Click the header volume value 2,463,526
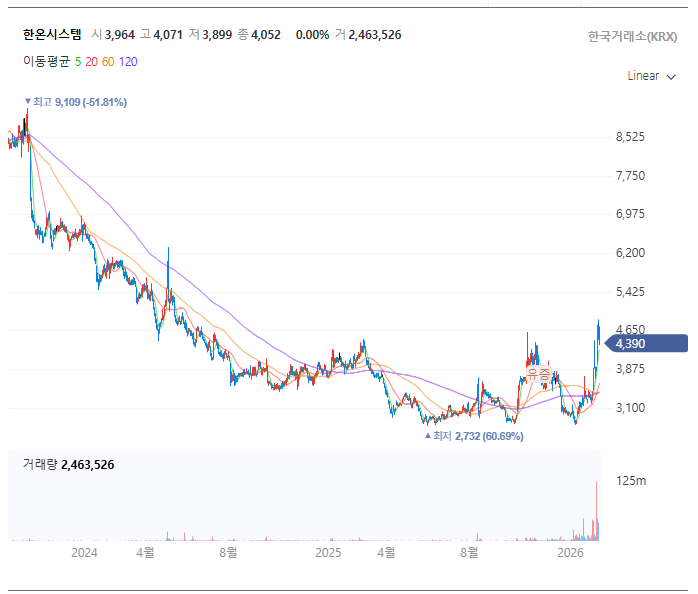Viewport: 698px width, 594px height. pos(375,35)
